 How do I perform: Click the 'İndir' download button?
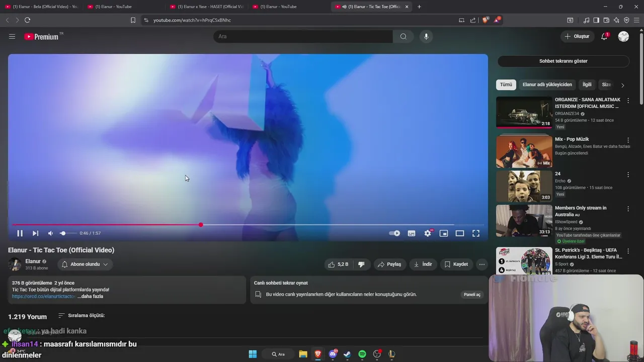pos(423,264)
